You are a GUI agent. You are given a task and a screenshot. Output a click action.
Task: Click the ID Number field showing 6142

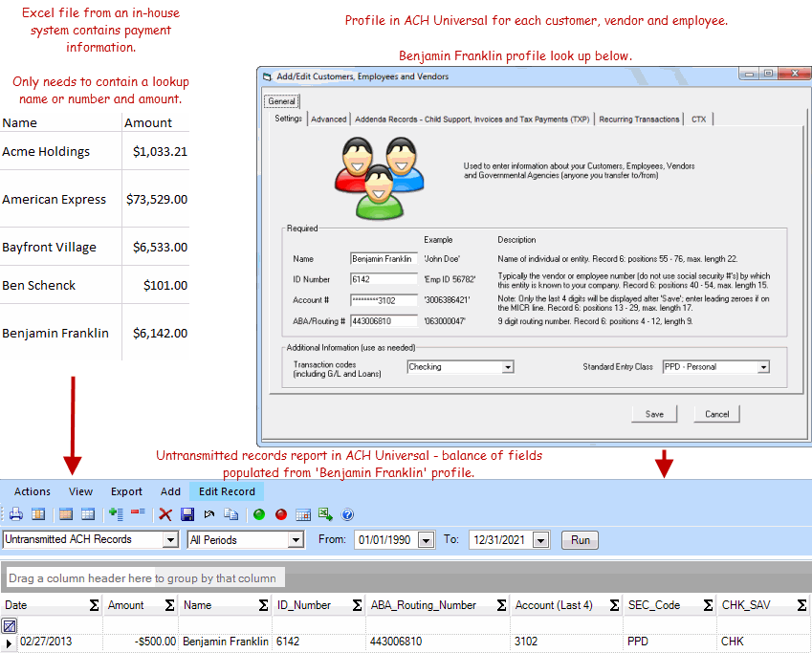click(x=384, y=279)
